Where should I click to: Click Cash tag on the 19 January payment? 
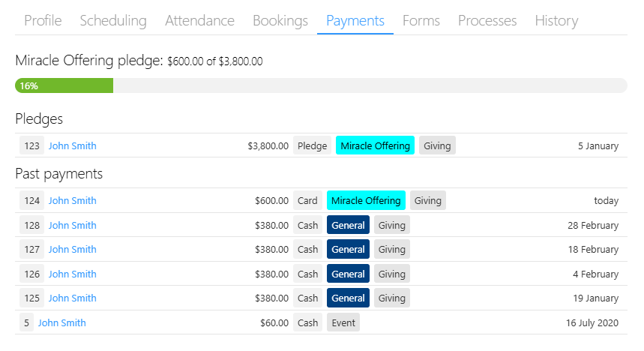coord(307,298)
